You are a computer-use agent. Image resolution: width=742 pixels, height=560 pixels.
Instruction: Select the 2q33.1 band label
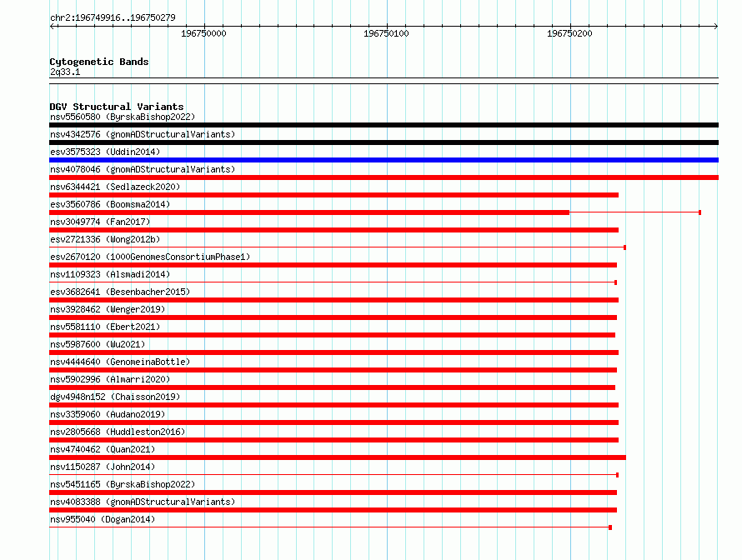click(x=65, y=72)
